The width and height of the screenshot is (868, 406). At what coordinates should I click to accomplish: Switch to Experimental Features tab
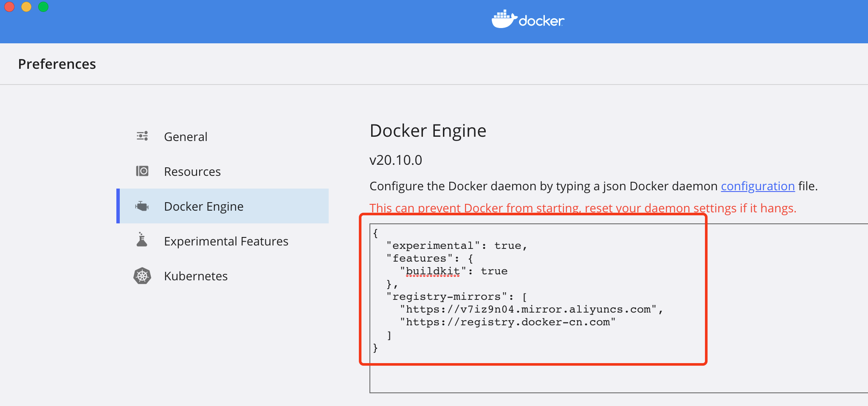tap(223, 241)
